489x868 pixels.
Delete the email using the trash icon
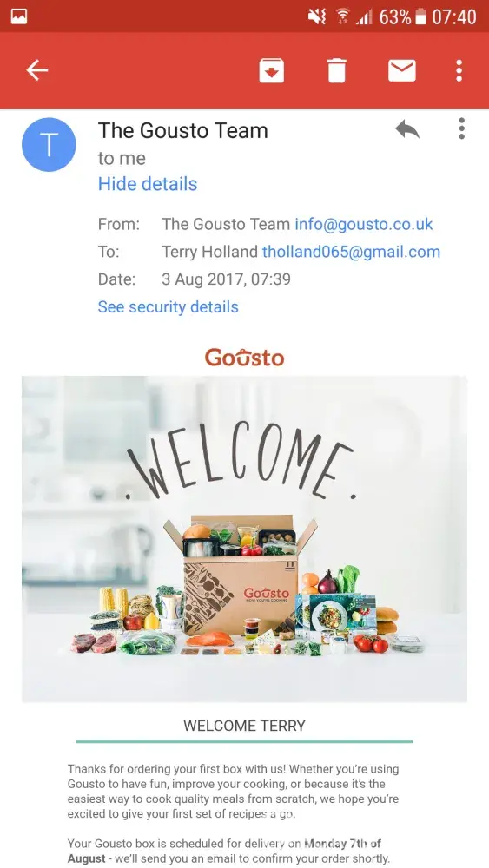click(336, 71)
